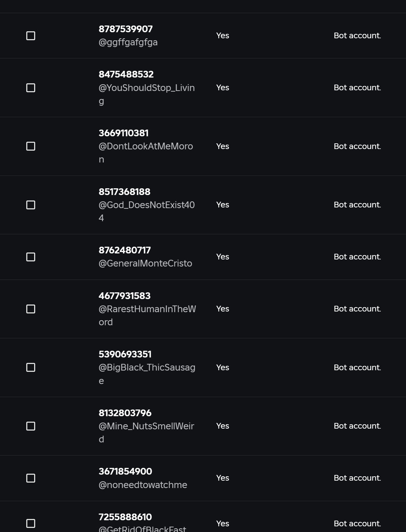This screenshot has height=532, width=406.
Task: Select the checkbox for @noneedtowatchme
Action: click(31, 478)
